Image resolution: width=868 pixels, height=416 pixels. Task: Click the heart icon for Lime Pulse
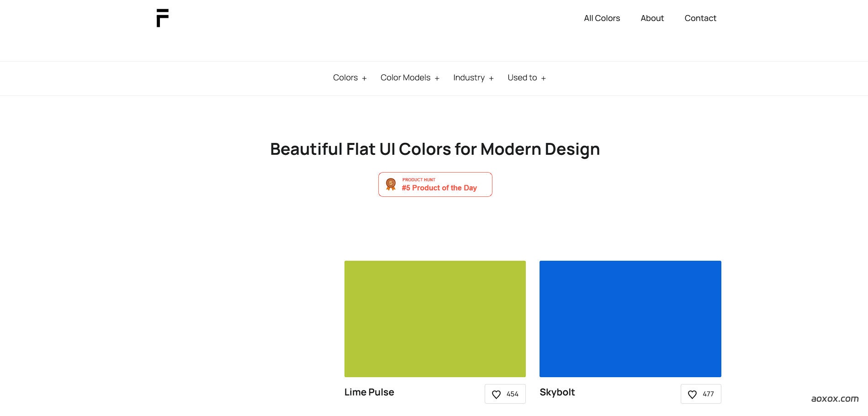tap(496, 395)
